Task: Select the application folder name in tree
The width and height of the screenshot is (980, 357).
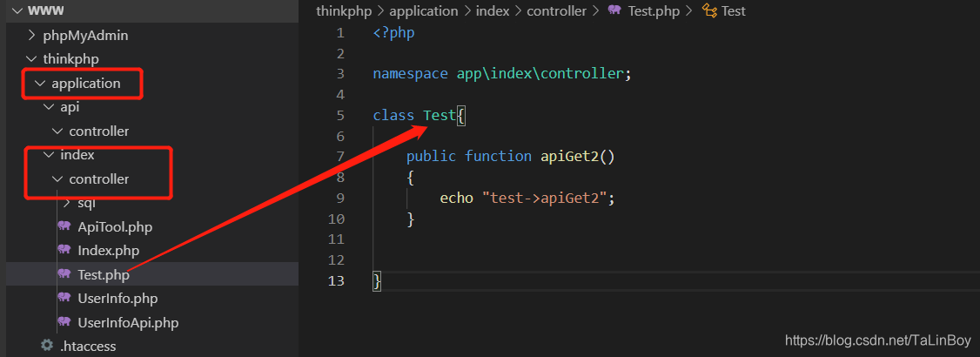Action: pyautogui.click(x=86, y=83)
